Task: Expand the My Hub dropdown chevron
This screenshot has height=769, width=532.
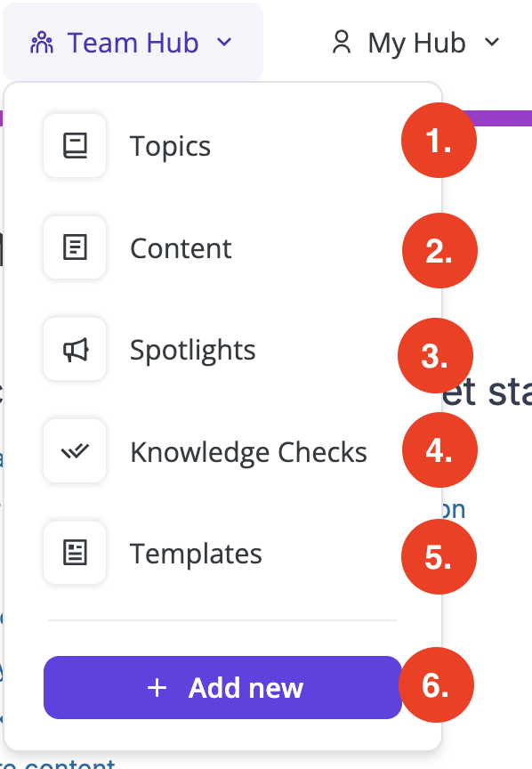Action: (492, 42)
